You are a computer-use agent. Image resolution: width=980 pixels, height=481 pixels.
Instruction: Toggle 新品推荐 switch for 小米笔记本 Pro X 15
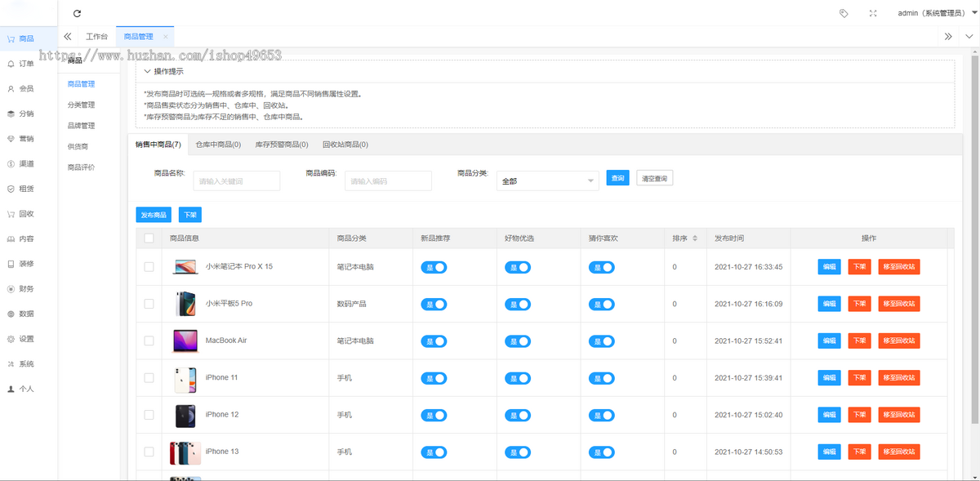point(434,267)
